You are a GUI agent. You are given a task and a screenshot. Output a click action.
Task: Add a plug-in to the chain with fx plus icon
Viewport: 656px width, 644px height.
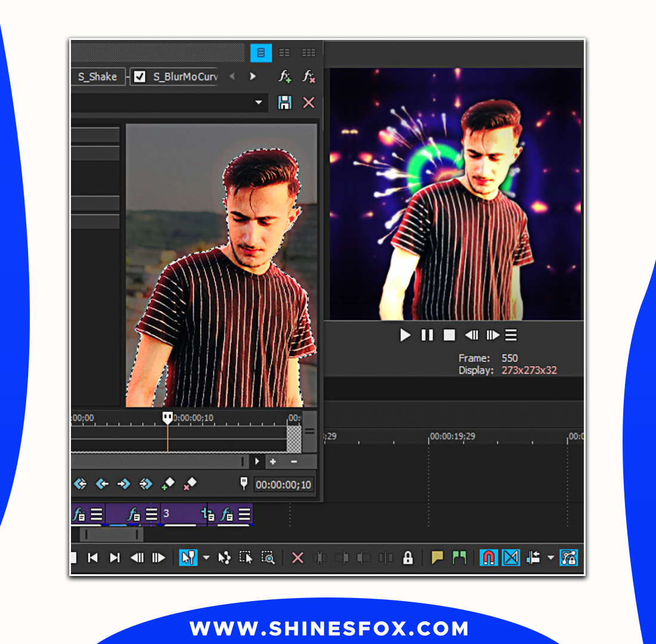[285, 76]
